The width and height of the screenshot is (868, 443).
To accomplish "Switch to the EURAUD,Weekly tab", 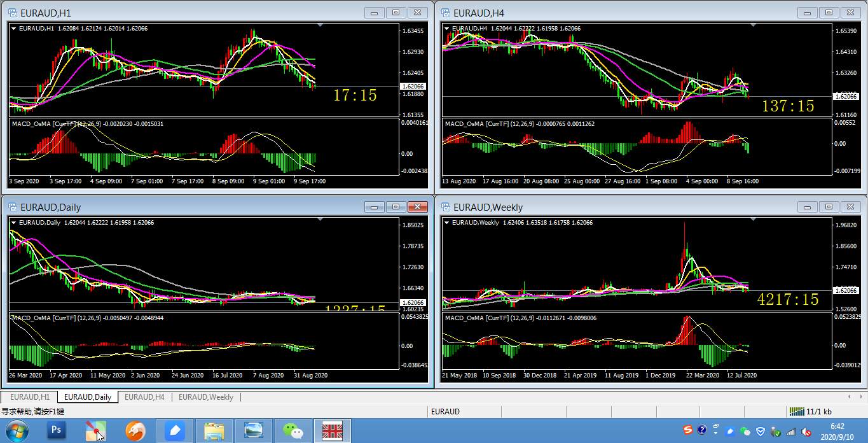I will (x=206, y=397).
